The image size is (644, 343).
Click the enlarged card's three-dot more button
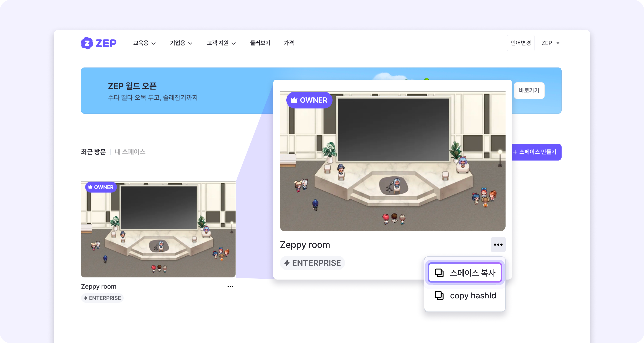[x=498, y=244]
